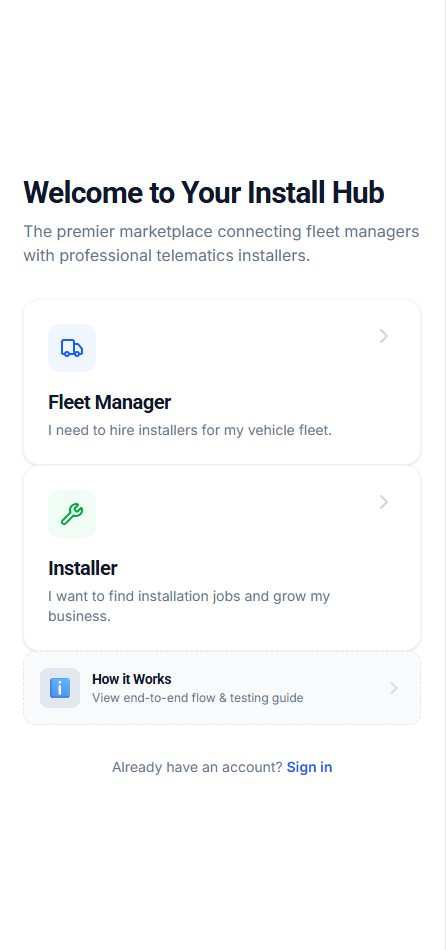Click the blue truck icon
This screenshot has height=950, width=446.
(72, 348)
